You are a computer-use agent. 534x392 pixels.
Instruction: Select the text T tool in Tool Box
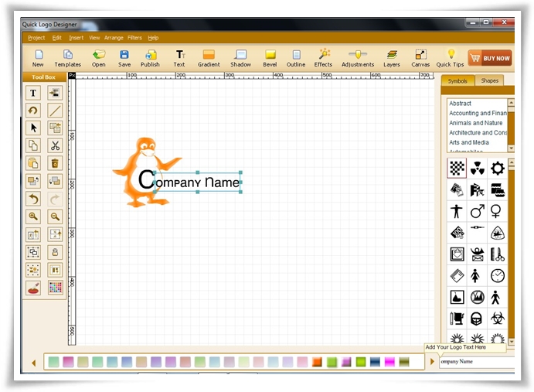pyautogui.click(x=33, y=93)
